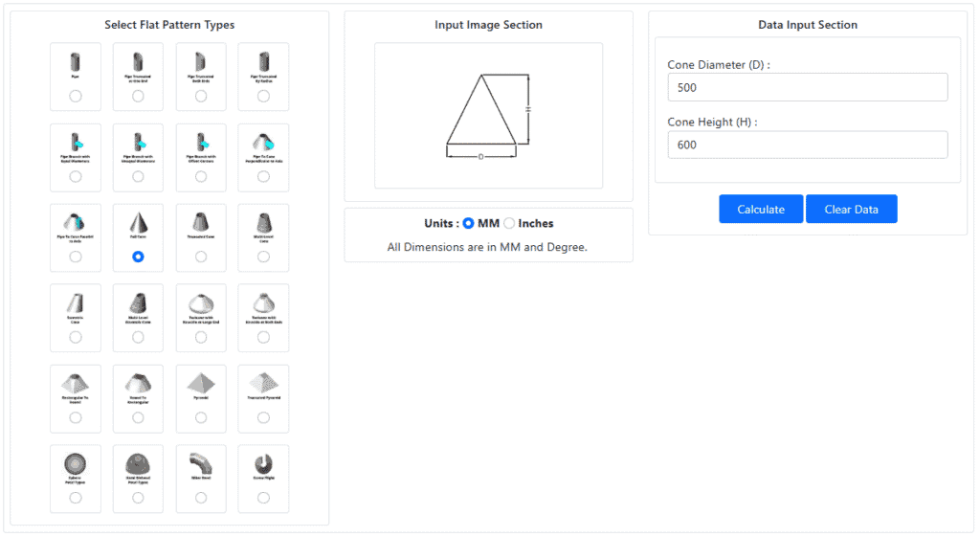The height and width of the screenshot is (537, 980).
Task: Select radio for Tori cone Knuckle at Both Ends
Action: 264,337
